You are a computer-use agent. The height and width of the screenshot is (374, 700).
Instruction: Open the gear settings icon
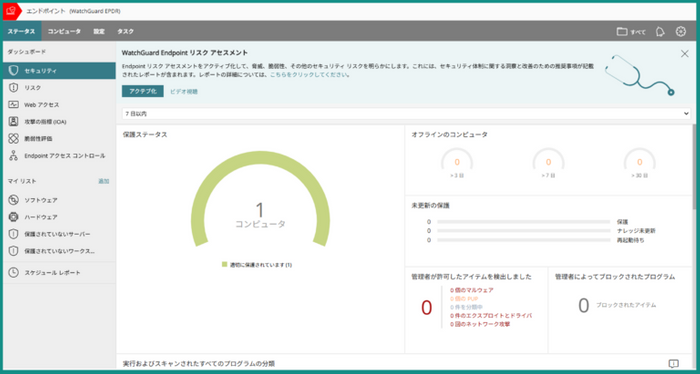coord(680,31)
